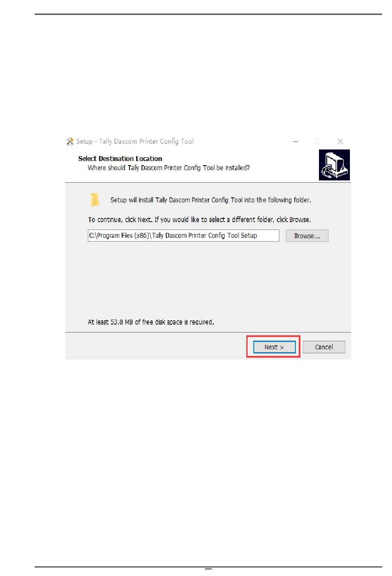Click the red highlight border around Next
Image resolution: width=392 pixels, height=576 pixels.
click(273, 336)
